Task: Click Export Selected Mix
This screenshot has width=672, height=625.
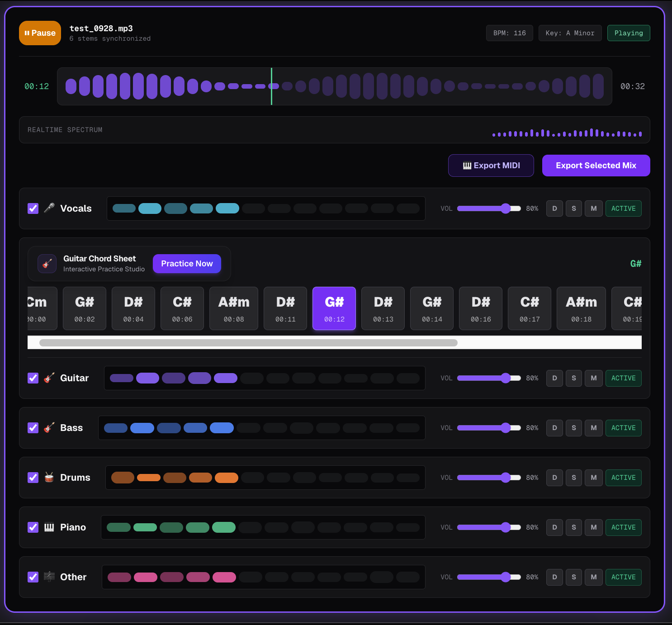Action: coord(596,166)
